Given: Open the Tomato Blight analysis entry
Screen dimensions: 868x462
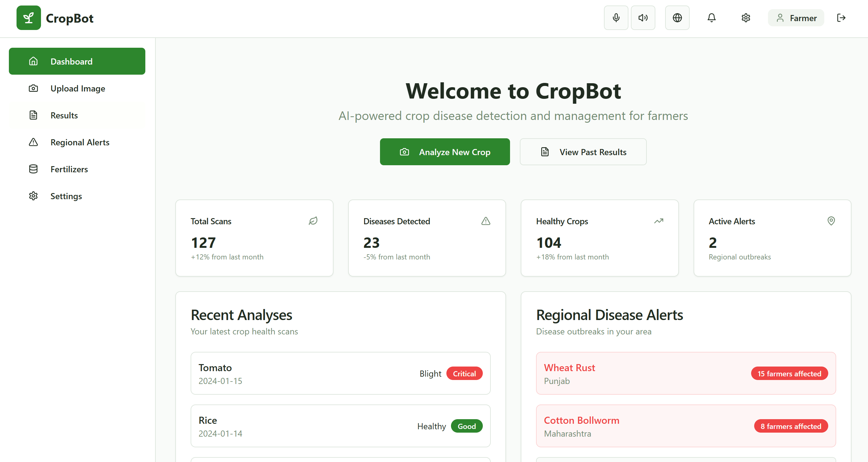Looking at the screenshot, I should [x=340, y=373].
